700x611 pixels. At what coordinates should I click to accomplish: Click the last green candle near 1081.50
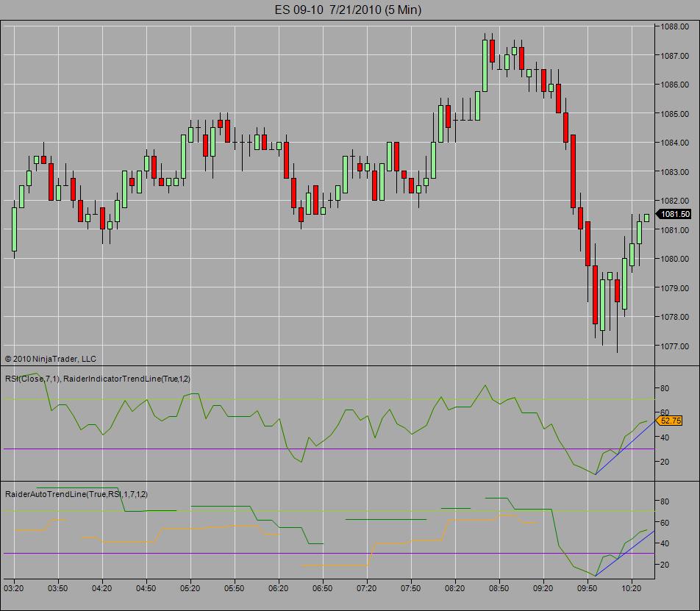click(646, 218)
